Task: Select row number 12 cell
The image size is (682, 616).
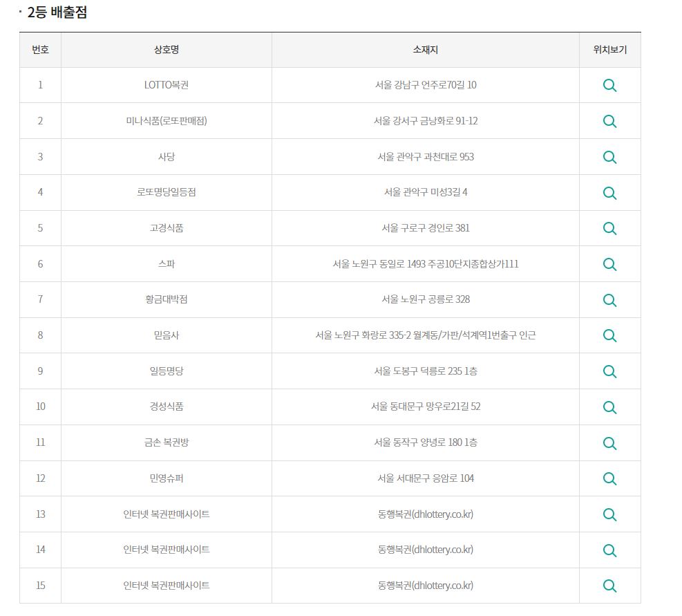Action: coord(41,478)
